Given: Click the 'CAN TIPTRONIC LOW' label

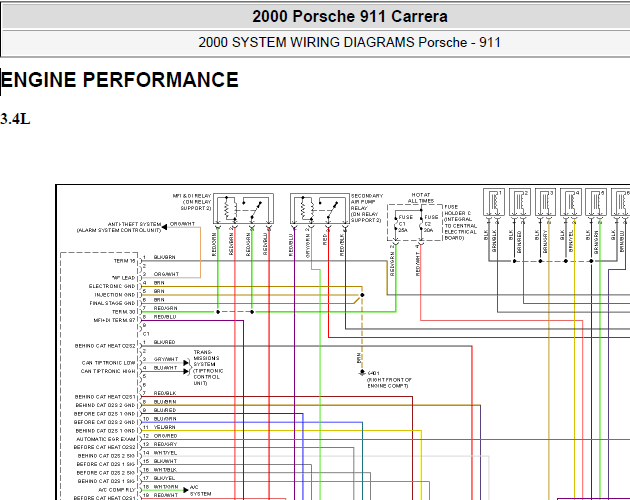Looking at the screenshot, I should tap(108, 363).
